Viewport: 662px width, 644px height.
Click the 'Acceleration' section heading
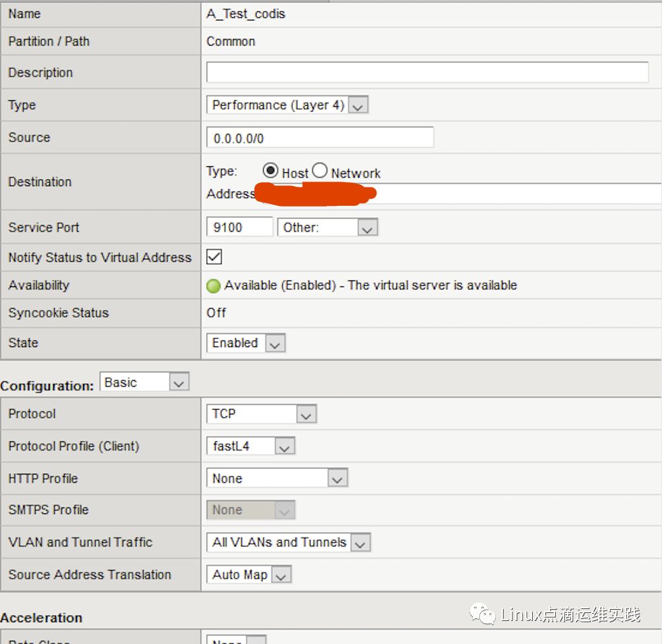pos(42,618)
